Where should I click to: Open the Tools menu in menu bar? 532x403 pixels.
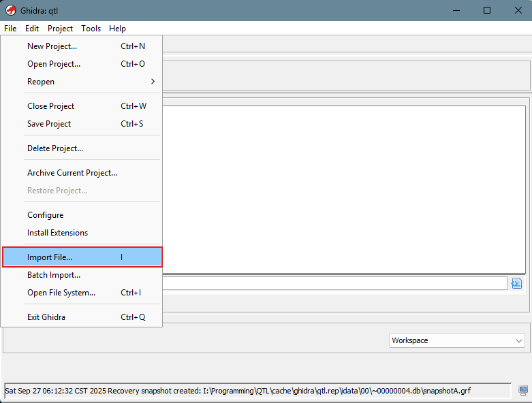tap(91, 29)
